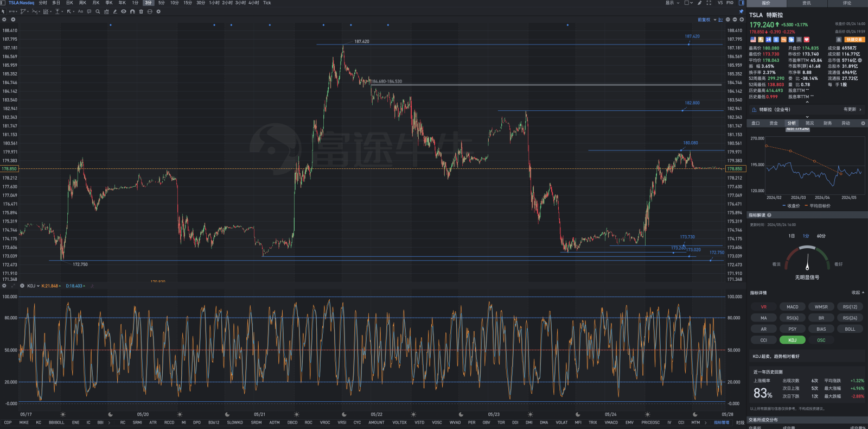This screenshot has width=868, height=429.
Task: Select 1日 indicator period
Action: click(792, 236)
